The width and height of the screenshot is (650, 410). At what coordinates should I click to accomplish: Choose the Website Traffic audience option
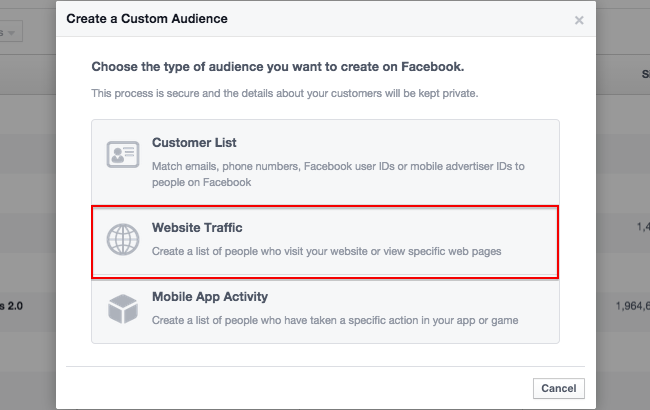point(325,242)
